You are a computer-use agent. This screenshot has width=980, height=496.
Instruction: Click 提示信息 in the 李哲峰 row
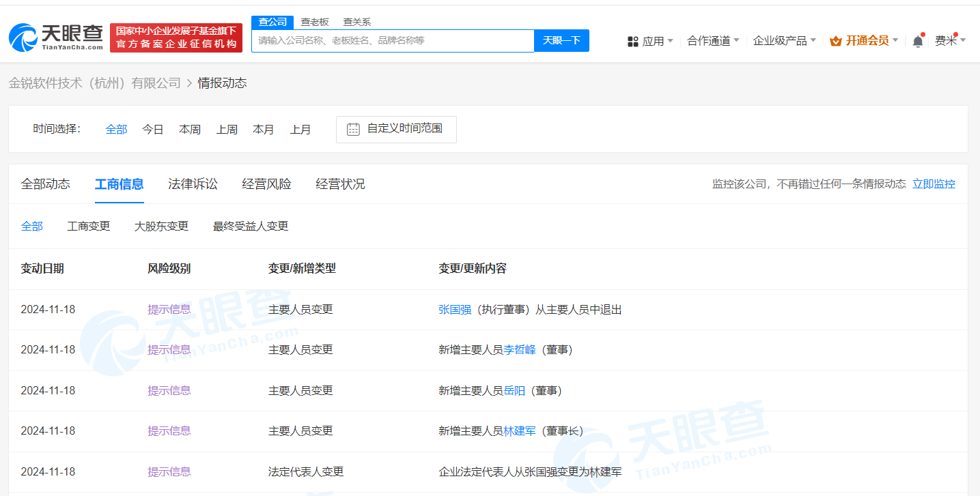coord(169,350)
